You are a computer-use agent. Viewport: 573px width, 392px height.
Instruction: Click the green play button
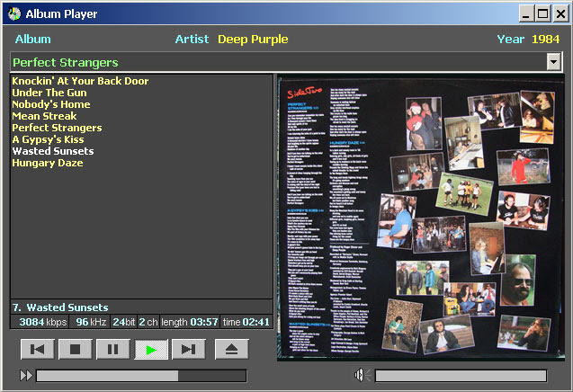(x=151, y=349)
